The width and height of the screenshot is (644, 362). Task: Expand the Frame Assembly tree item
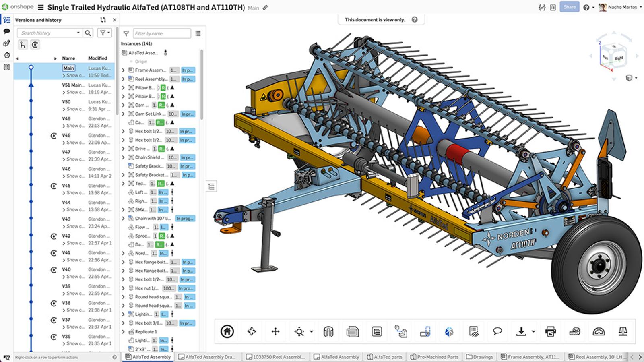click(124, 70)
